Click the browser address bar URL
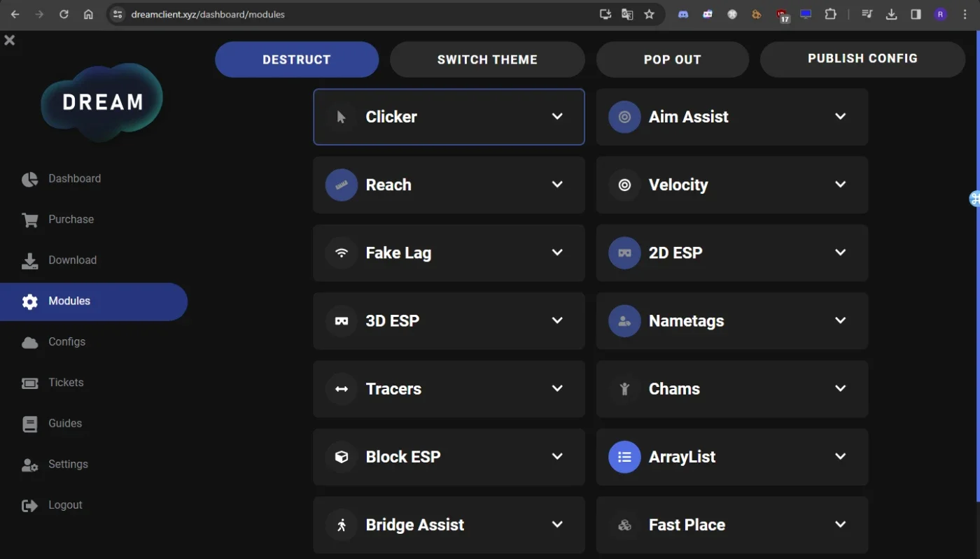 pos(208,14)
